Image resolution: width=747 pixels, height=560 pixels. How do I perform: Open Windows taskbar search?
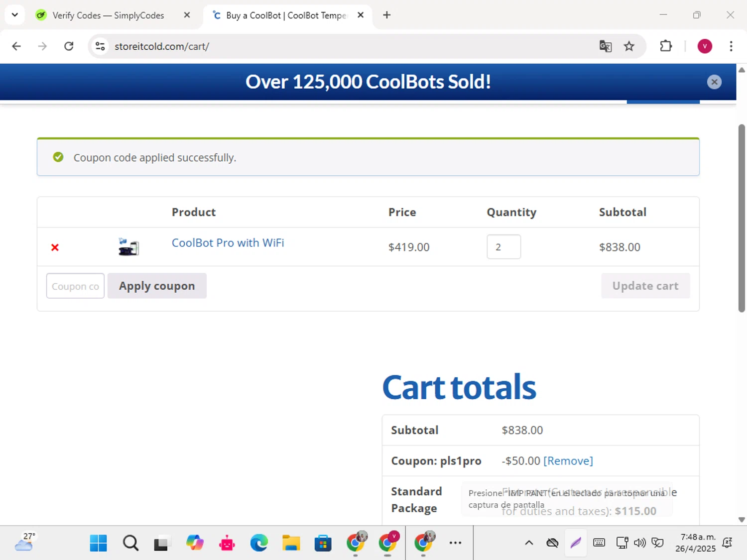click(x=130, y=543)
